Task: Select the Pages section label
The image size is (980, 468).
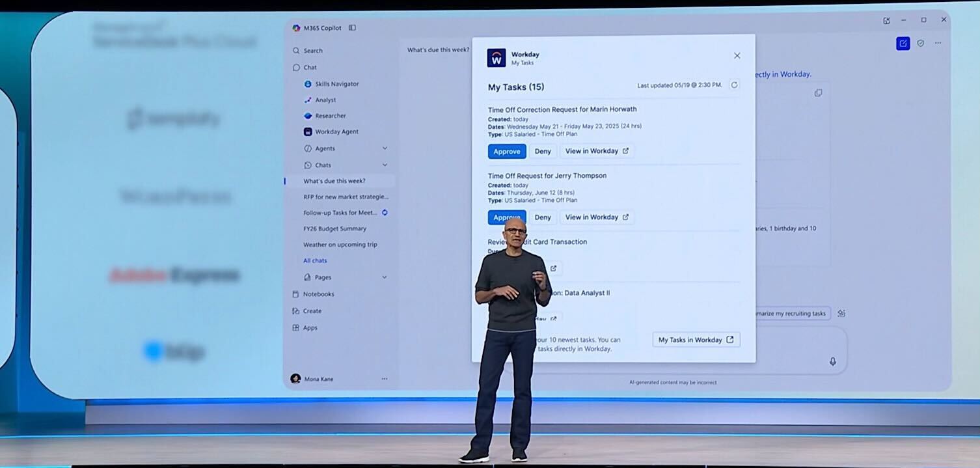Action: (x=323, y=277)
